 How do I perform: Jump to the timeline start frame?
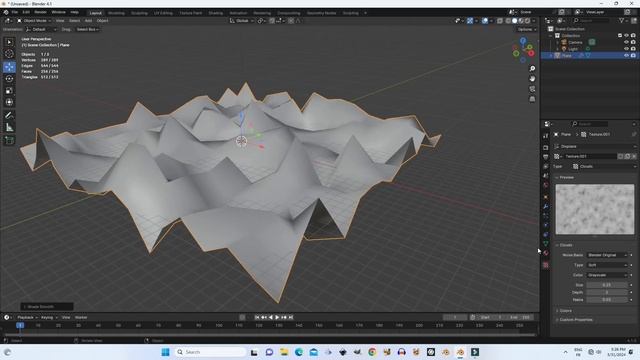[257, 317]
